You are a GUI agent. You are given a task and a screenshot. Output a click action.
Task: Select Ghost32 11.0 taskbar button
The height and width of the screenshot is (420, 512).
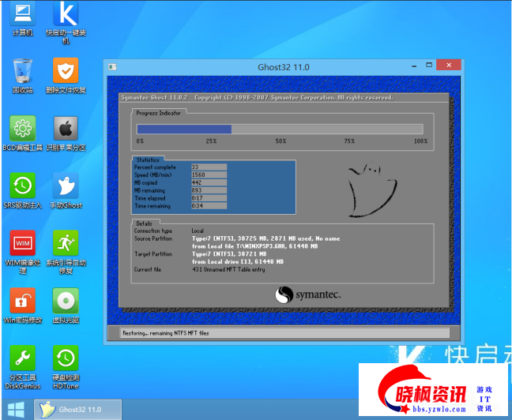[x=79, y=410]
